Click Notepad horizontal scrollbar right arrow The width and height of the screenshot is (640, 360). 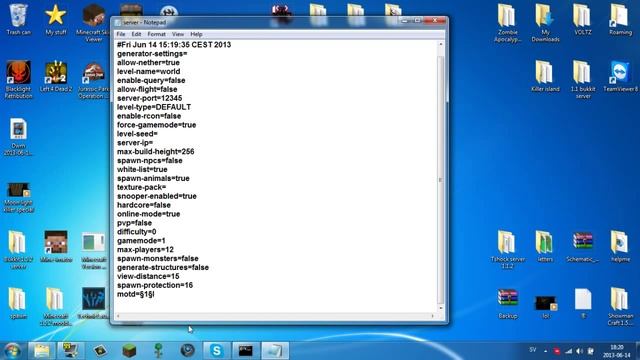(433, 316)
